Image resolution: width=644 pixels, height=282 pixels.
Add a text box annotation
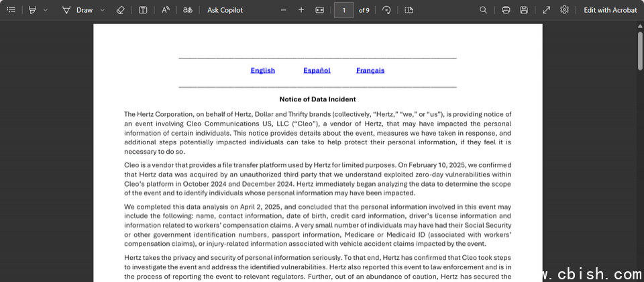tap(143, 10)
